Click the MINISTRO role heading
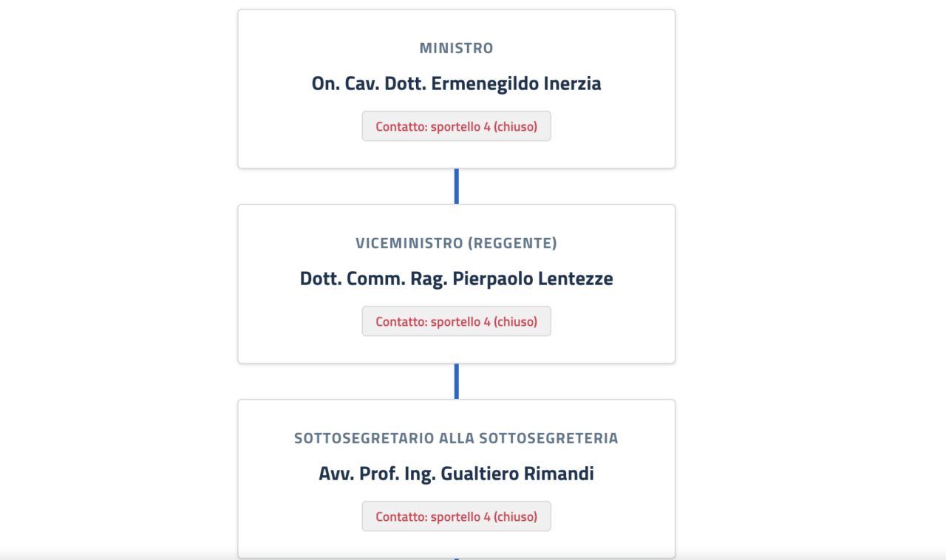 coord(456,49)
